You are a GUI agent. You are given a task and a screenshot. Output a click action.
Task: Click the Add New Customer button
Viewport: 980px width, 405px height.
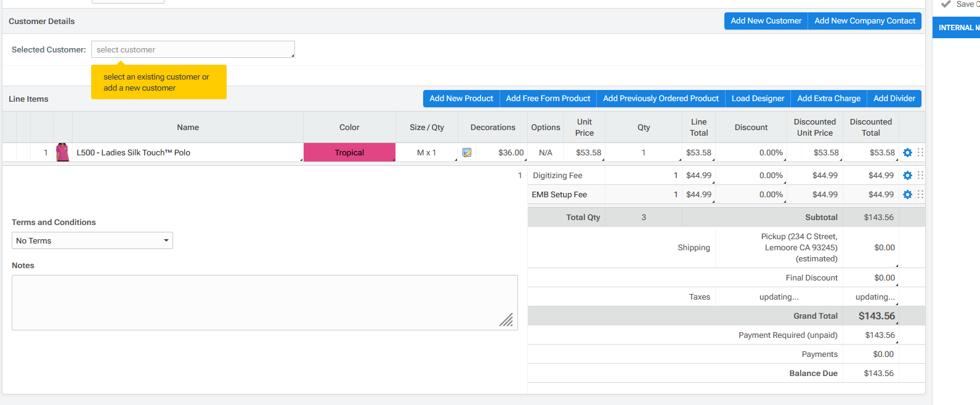(766, 21)
